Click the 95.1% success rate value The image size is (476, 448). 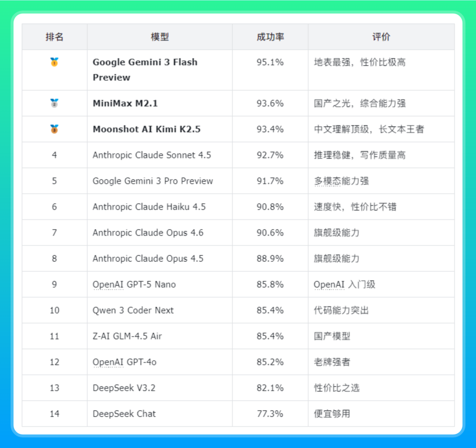click(270, 62)
